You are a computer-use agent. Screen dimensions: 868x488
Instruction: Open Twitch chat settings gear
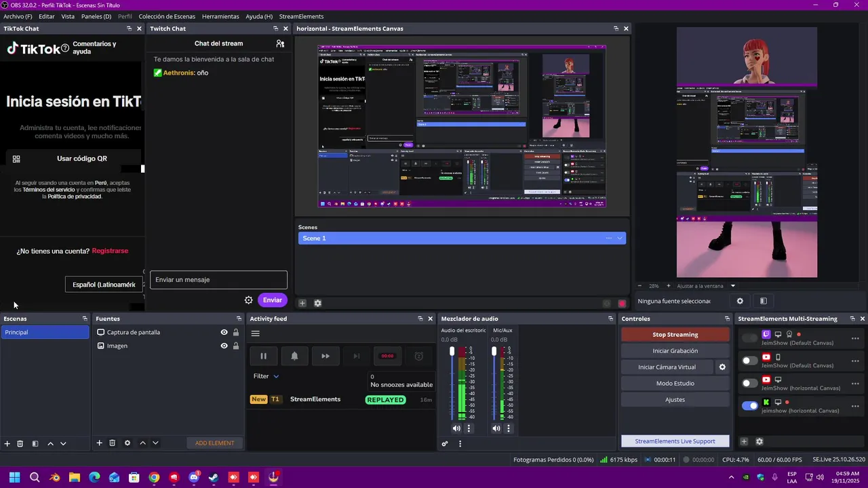pos(249,300)
